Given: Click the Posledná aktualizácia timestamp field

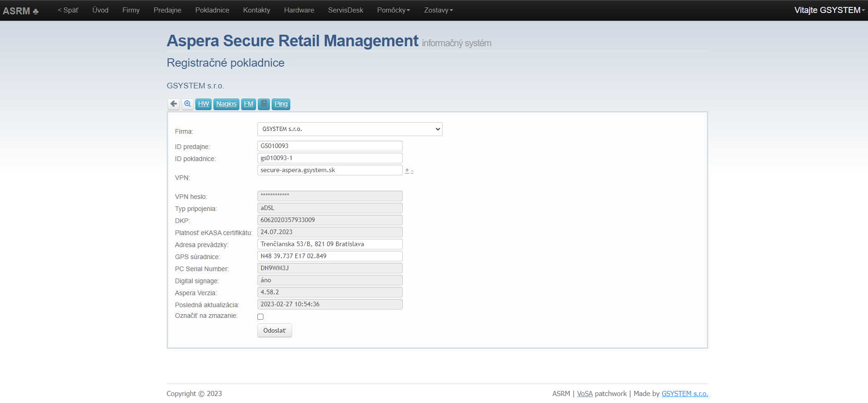Looking at the screenshot, I should click(x=330, y=304).
